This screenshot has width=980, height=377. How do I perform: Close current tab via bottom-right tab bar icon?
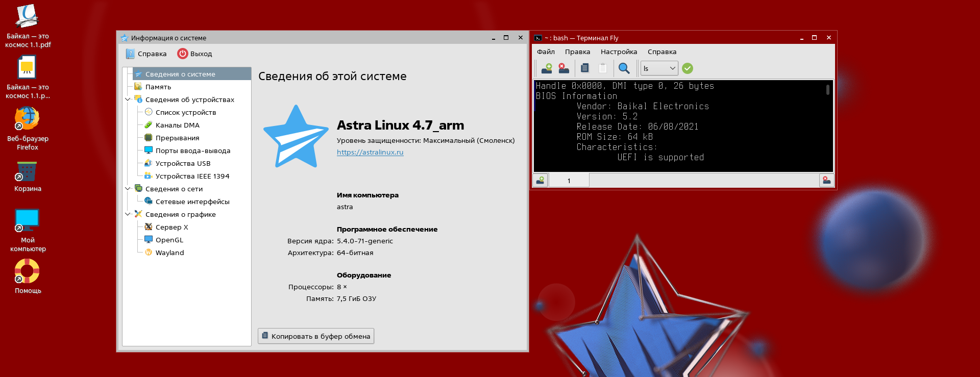click(826, 180)
